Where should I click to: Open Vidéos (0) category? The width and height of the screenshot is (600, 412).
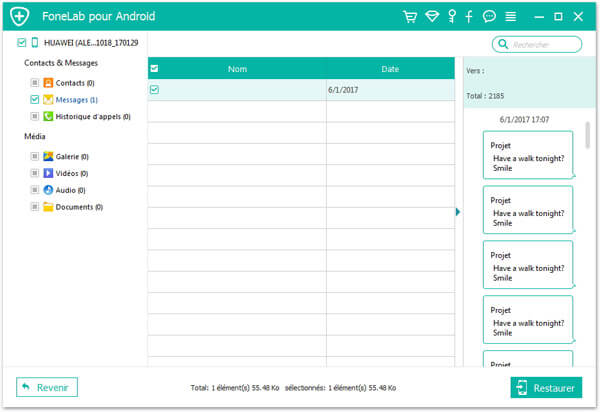(x=72, y=173)
